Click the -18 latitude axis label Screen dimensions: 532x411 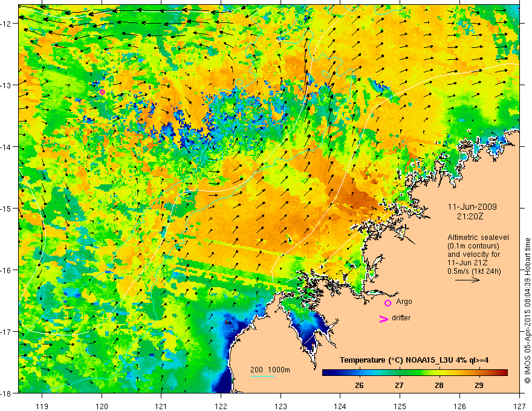coord(5,393)
